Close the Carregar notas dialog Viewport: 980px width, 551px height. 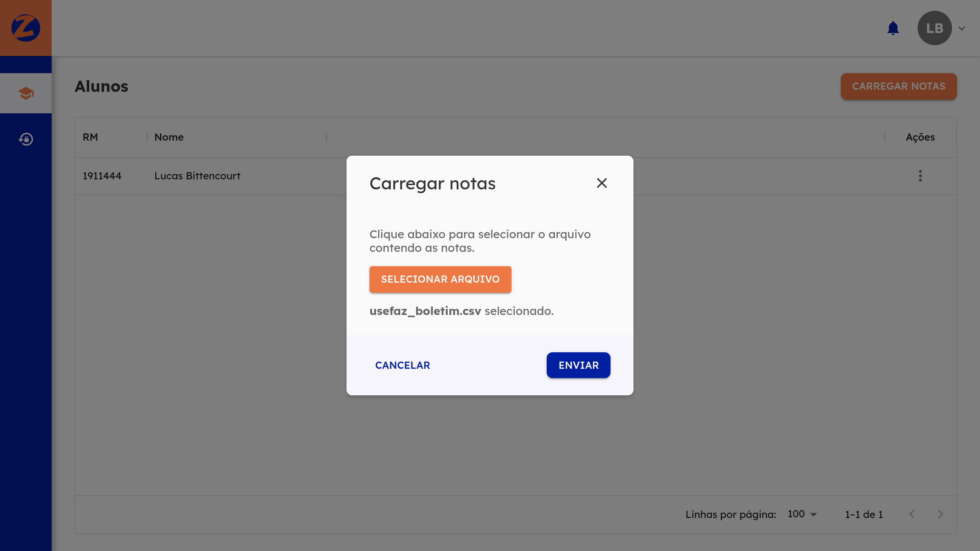tap(602, 183)
